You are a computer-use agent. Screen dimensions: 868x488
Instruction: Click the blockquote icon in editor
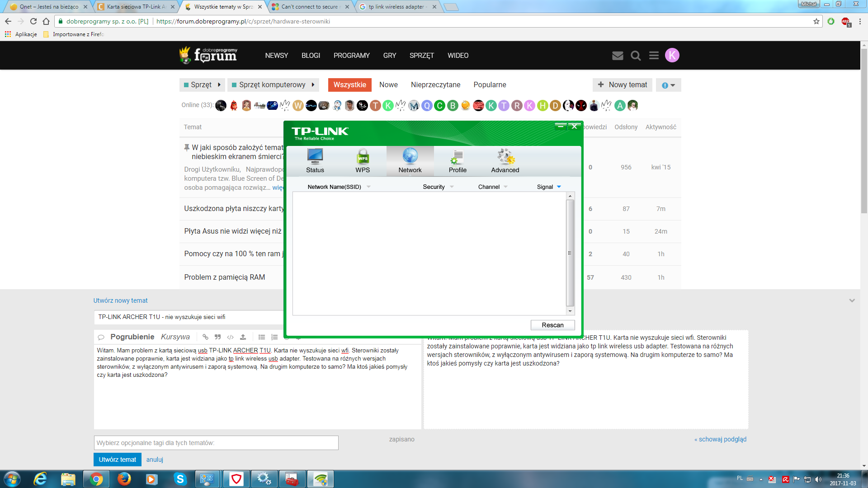click(x=217, y=337)
